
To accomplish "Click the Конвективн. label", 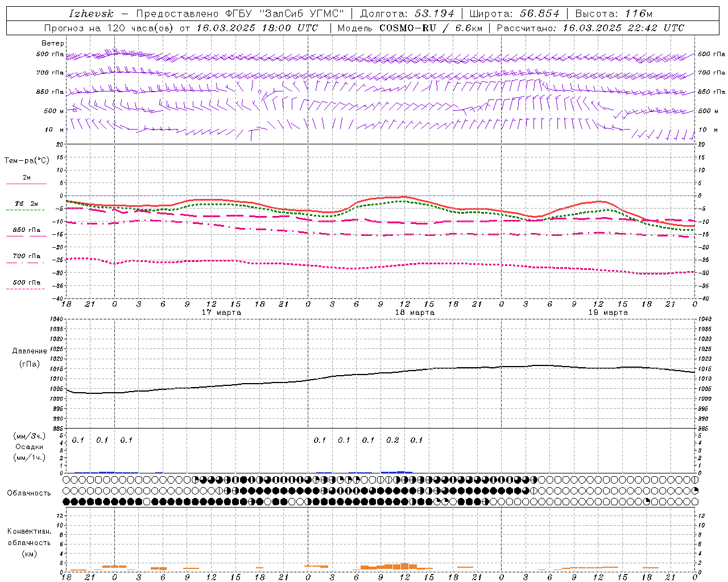I will coord(29,531).
